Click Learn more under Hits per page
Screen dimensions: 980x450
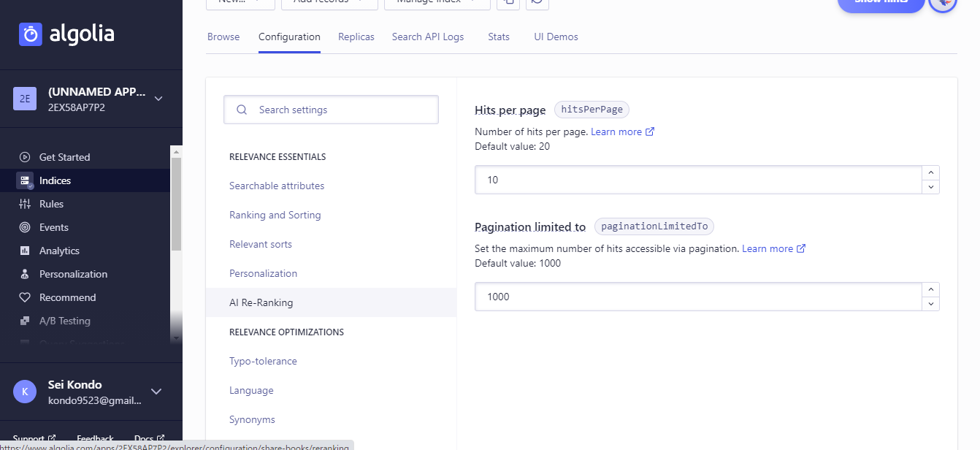[616, 131]
